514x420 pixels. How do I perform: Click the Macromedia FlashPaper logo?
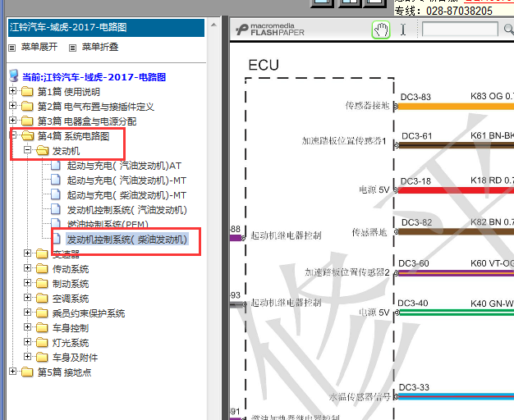270,30
